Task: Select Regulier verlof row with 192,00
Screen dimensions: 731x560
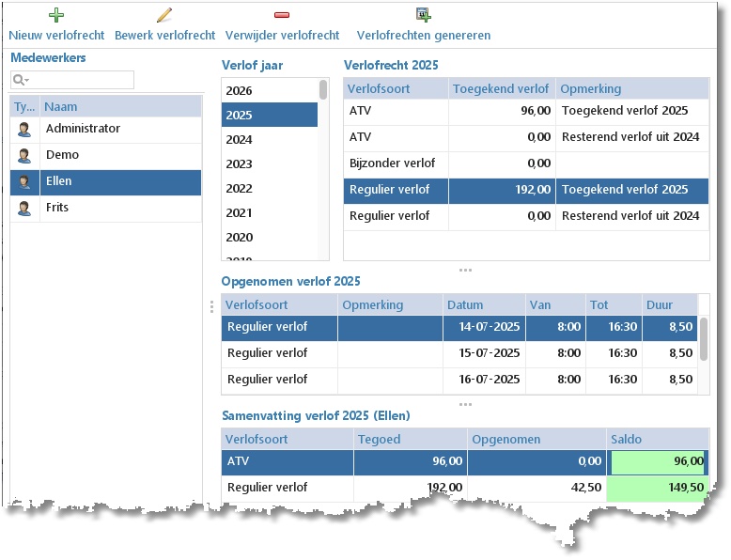Action: tap(526, 190)
